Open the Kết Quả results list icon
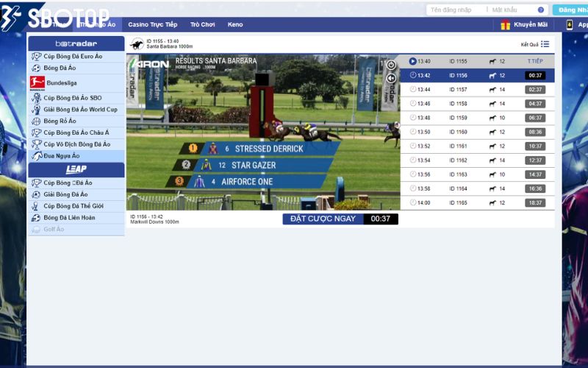588x368 pixels. (x=545, y=44)
